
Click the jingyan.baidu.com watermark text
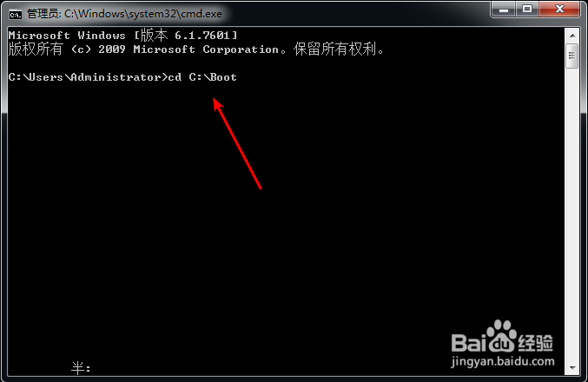[503, 361]
